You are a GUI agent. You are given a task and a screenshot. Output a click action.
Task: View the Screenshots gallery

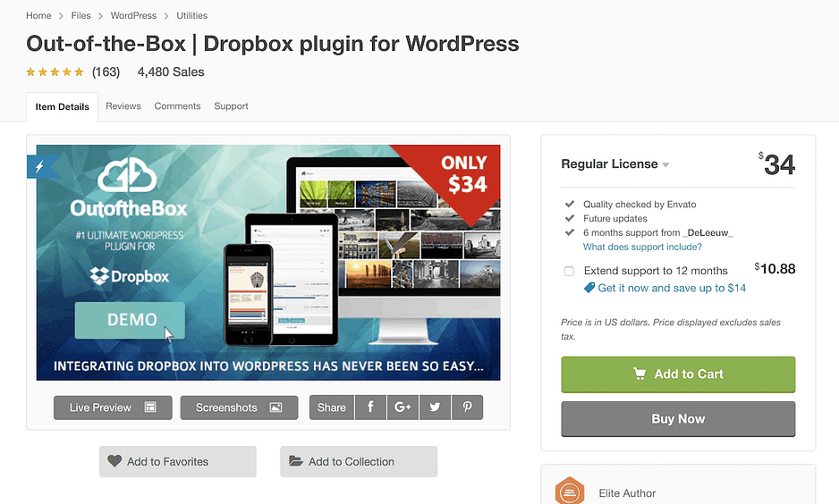[x=239, y=407]
